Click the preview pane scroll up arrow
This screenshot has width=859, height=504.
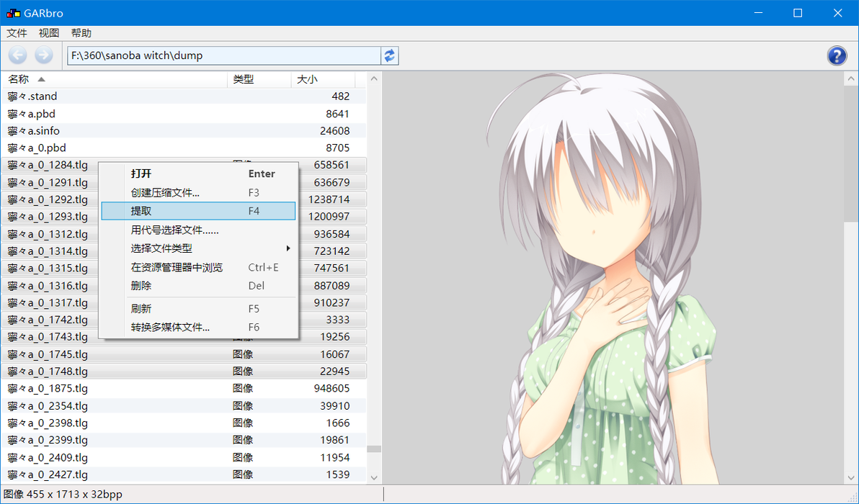851,78
